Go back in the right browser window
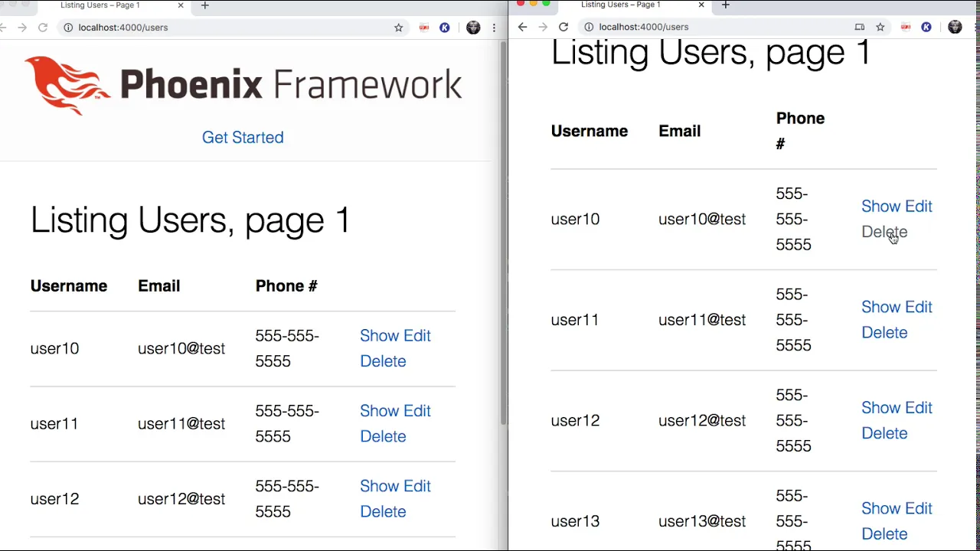This screenshot has height=551, width=980. click(522, 27)
